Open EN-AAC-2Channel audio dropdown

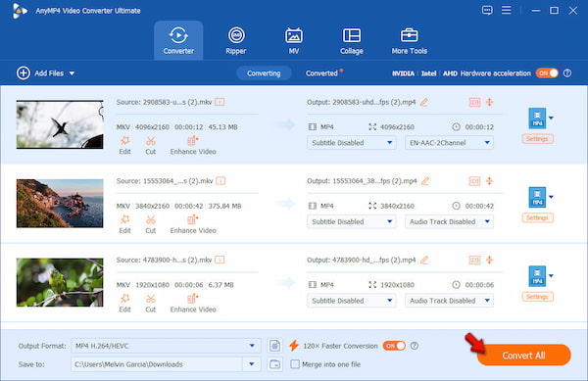pyautogui.click(x=449, y=143)
